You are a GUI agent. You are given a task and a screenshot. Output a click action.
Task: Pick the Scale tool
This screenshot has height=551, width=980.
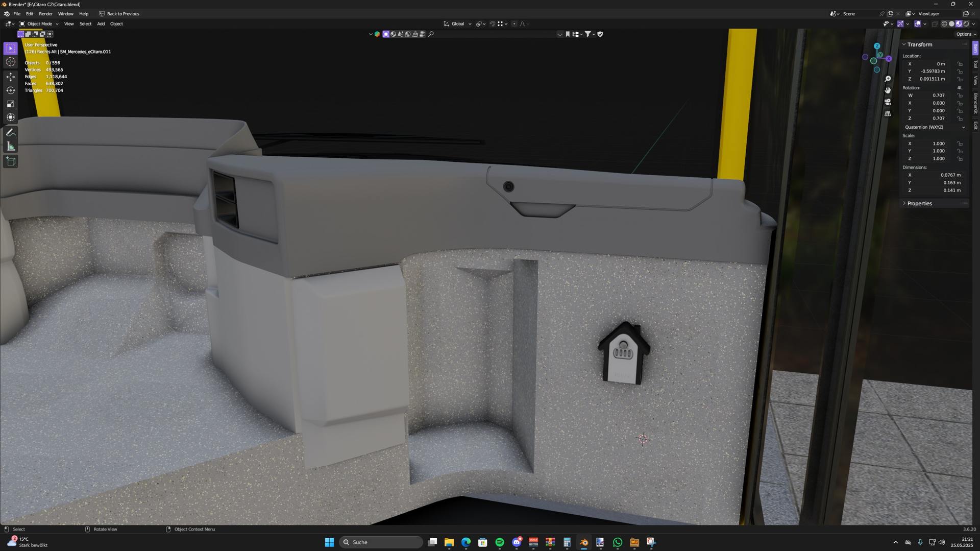[x=11, y=104]
